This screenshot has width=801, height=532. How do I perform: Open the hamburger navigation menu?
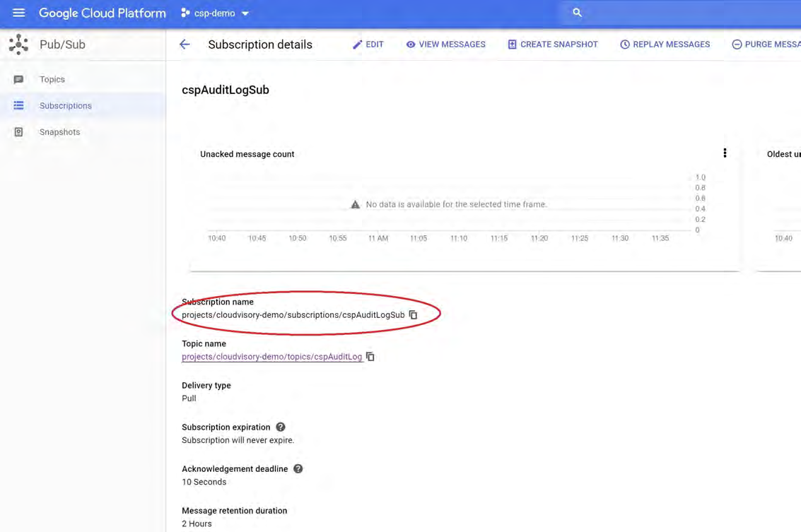(x=19, y=13)
